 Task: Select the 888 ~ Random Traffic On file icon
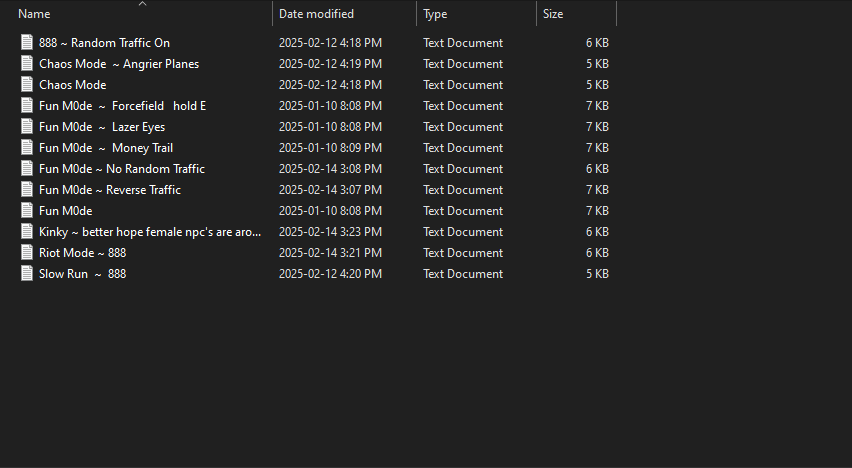pos(27,42)
